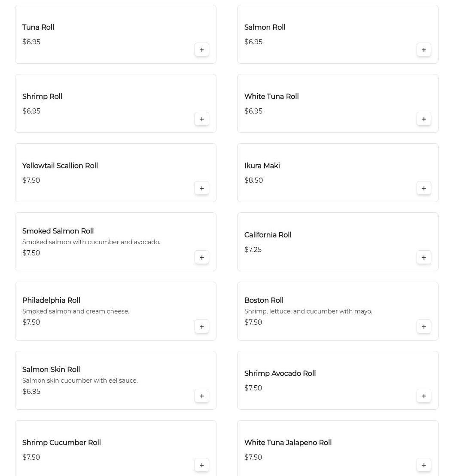
Task: Click the Smoked Salmon Roll title
Action: coord(58,231)
